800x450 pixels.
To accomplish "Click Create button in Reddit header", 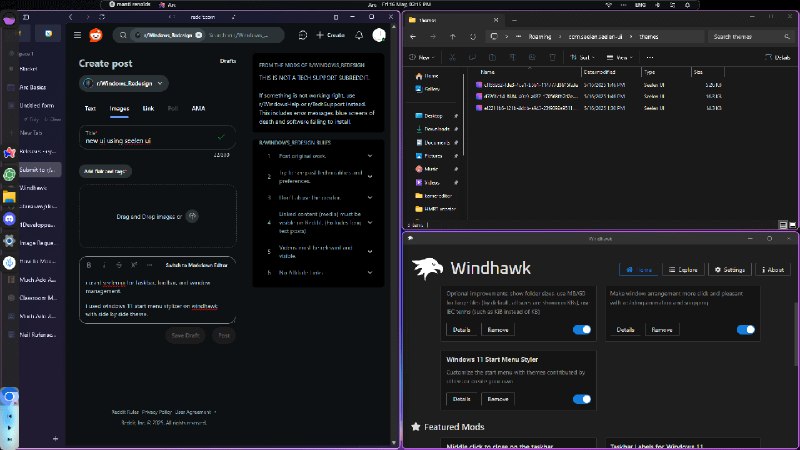I will 331,35.
